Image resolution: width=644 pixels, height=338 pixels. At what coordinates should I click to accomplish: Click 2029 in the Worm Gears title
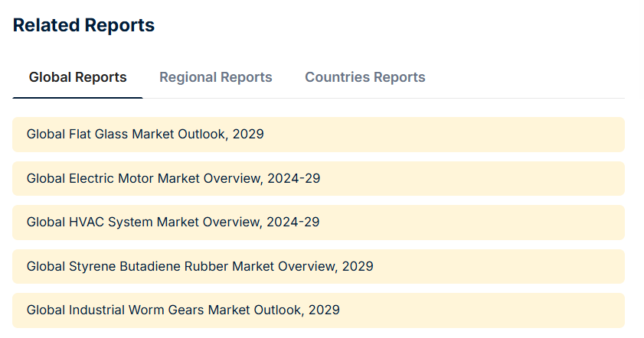click(x=324, y=310)
